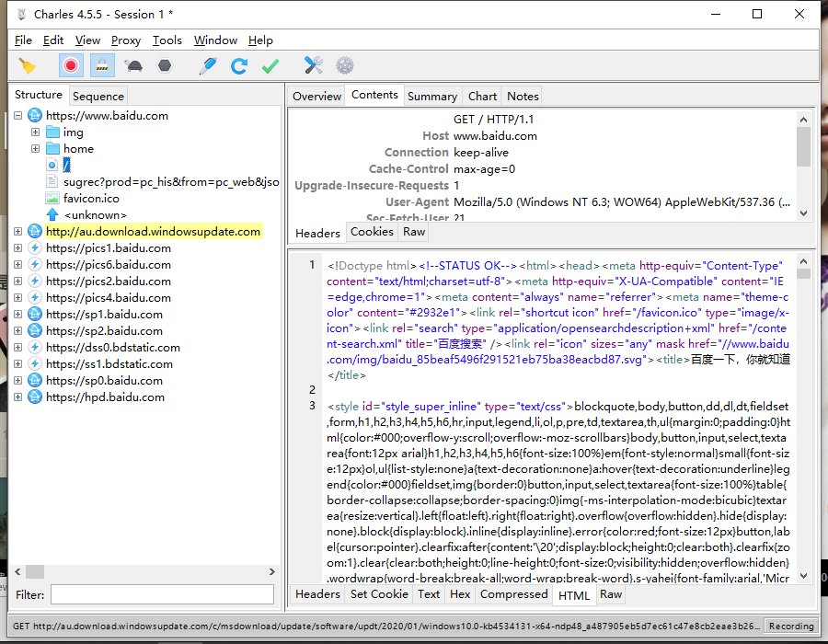Click the globe icon for hpd.baidu.com

pos(35,397)
